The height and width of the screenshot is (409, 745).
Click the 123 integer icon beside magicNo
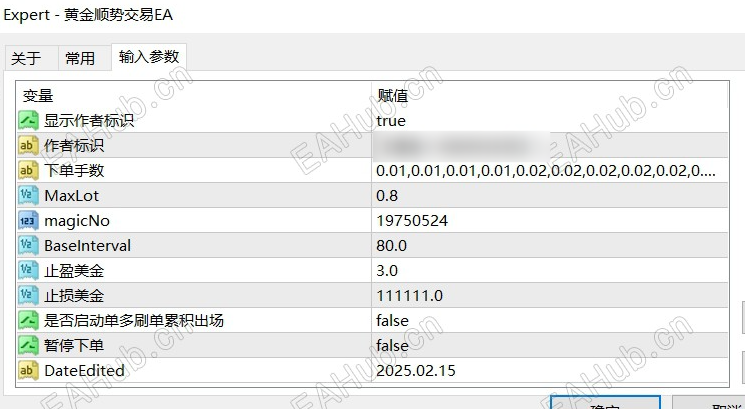(28, 221)
